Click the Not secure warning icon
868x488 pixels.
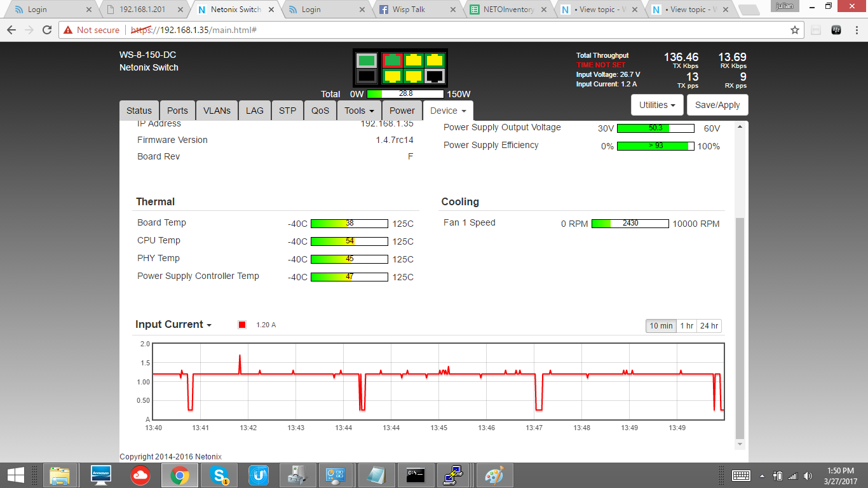tap(68, 30)
